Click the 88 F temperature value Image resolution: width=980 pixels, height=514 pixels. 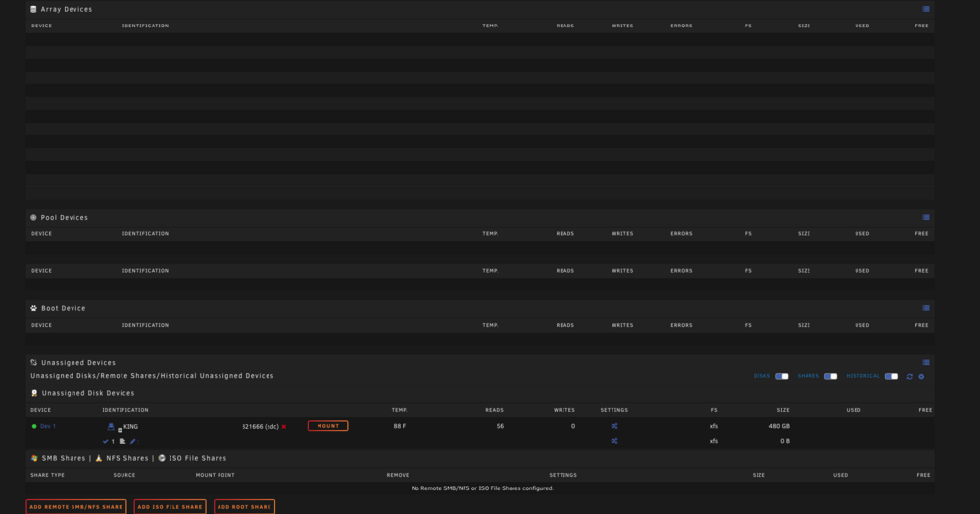pyautogui.click(x=400, y=427)
